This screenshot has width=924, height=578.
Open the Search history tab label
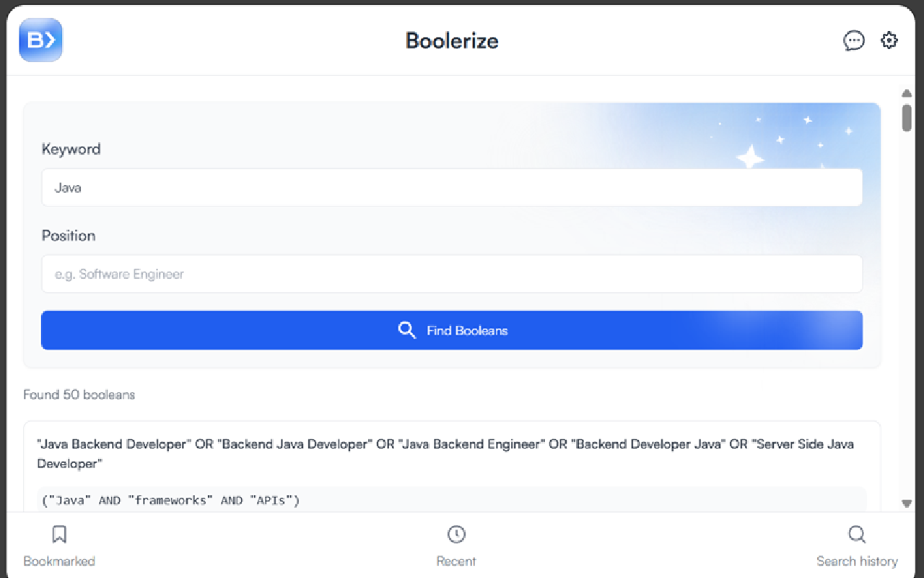coord(857,561)
